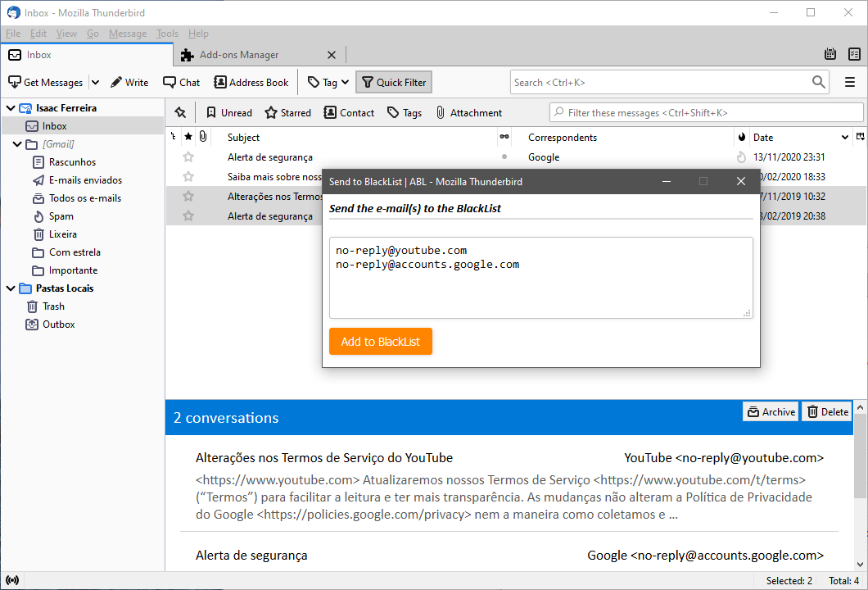The height and width of the screenshot is (590, 868).
Task: Toggle the Starred quick filter
Action: point(288,113)
